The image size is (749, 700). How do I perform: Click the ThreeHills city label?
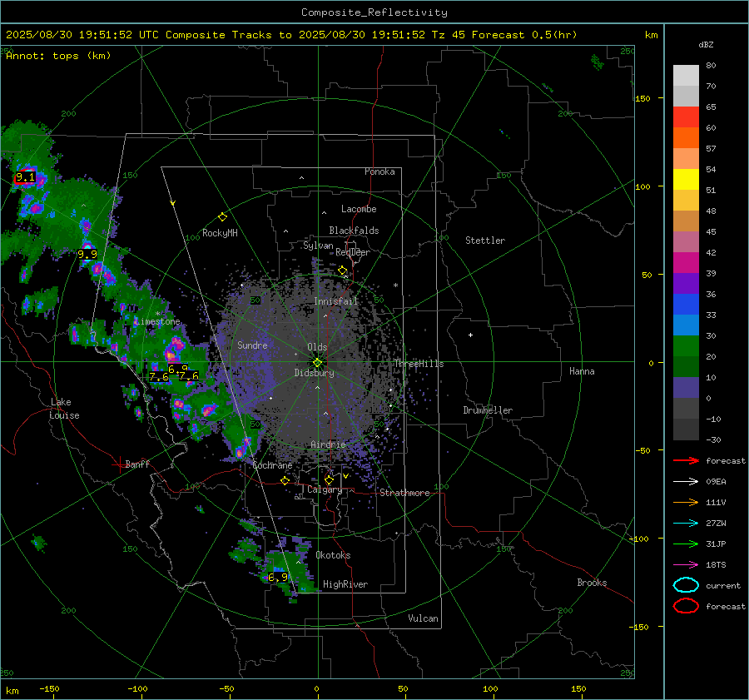point(419,364)
